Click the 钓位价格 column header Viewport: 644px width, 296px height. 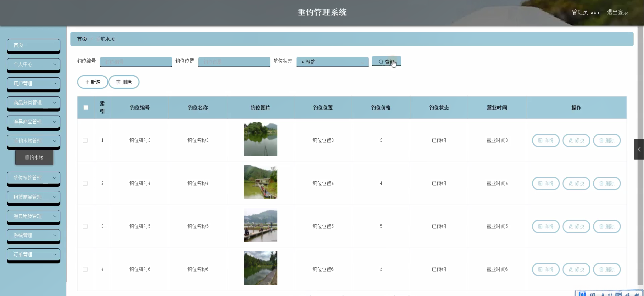click(x=381, y=108)
